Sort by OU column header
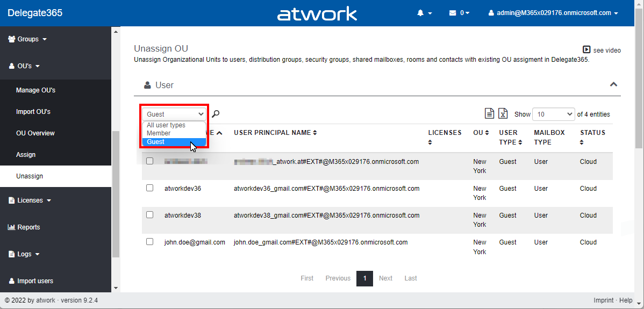Image resolution: width=644 pixels, height=309 pixels. pyautogui.click(x=481, y=133)
